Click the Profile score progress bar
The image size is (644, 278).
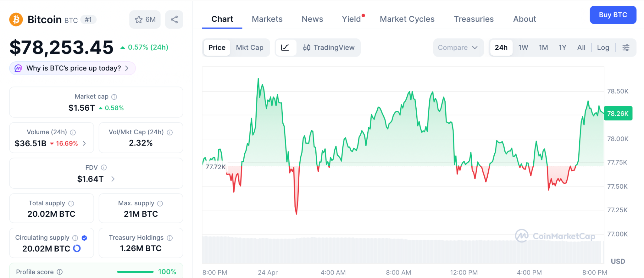pyautogui.click(x=135, y=272)
